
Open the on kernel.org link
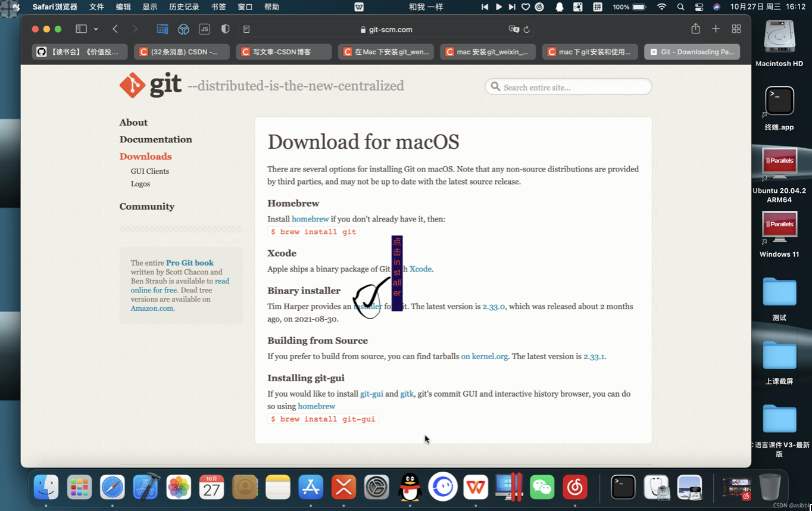pyautogui.click(x=485, y=356)
